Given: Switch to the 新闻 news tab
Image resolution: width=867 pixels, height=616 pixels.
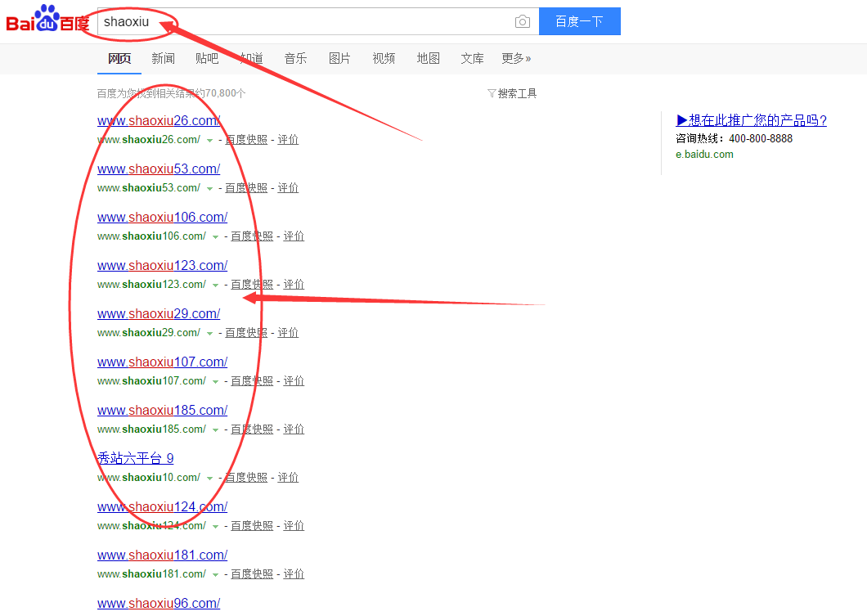Looking at the screenshot, I should 163,58.
